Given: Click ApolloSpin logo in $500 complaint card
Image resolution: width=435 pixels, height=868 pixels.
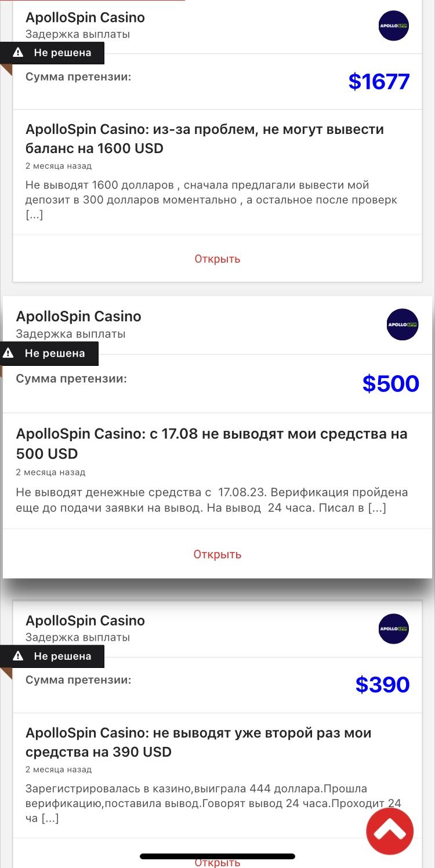Looking at the screenshot, I should pos(403,324).
